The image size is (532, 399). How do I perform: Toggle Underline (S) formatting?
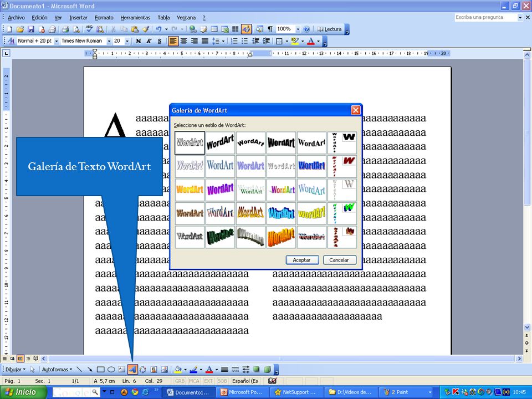[160, 42]
